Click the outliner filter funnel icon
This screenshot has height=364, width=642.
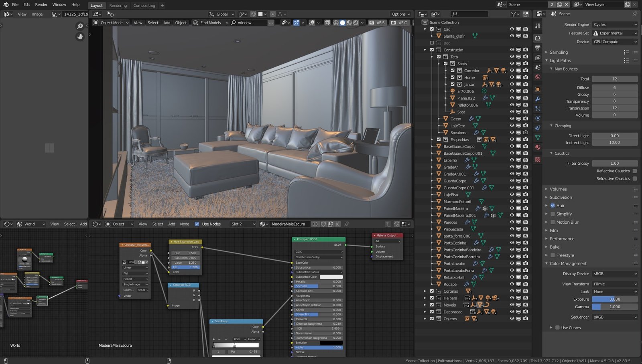click(x=513, y=14)
